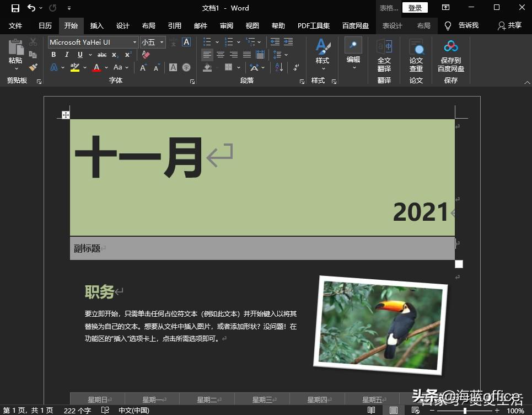Screen dimensions: 532x415
Task: Toggle Bold formatting
Action: pos(53,55)
